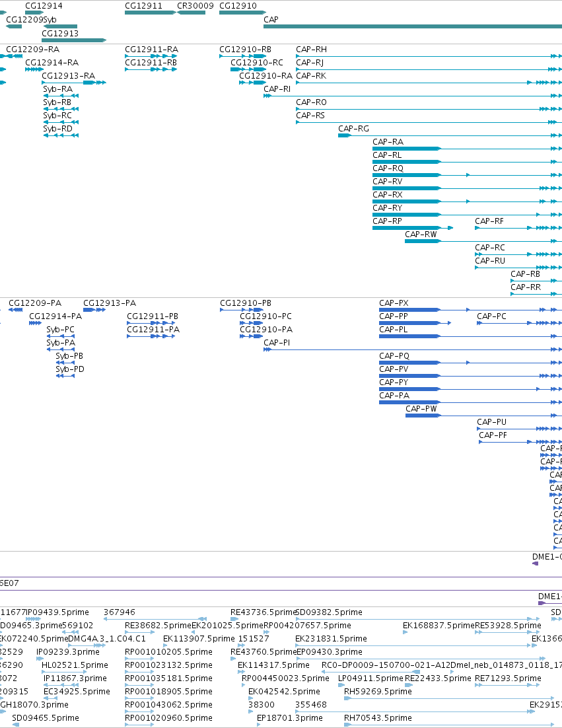Select transcript CAP-RL
Viewport: 562px width, 728px height.
pyautogui.click(x=388, y=155)
